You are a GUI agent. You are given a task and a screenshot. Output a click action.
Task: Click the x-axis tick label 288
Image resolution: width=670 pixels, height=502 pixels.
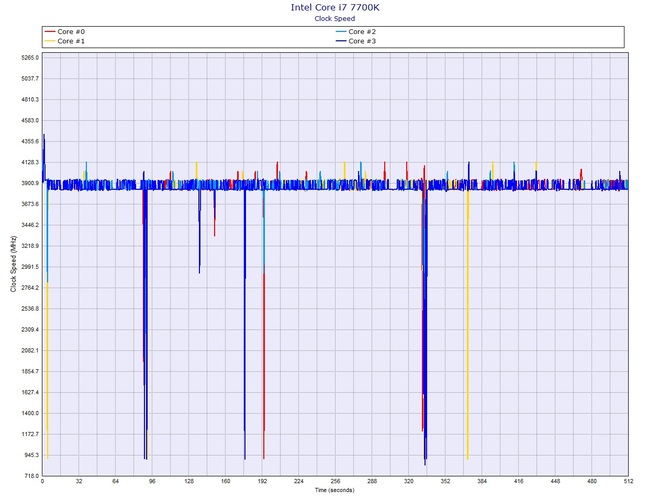click(x=372, y=481)
